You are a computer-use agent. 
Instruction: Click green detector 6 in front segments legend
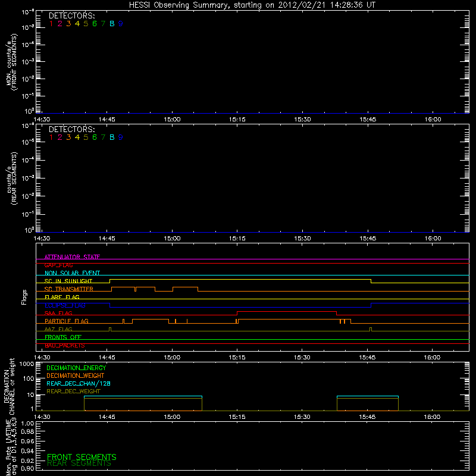[95, 24]
